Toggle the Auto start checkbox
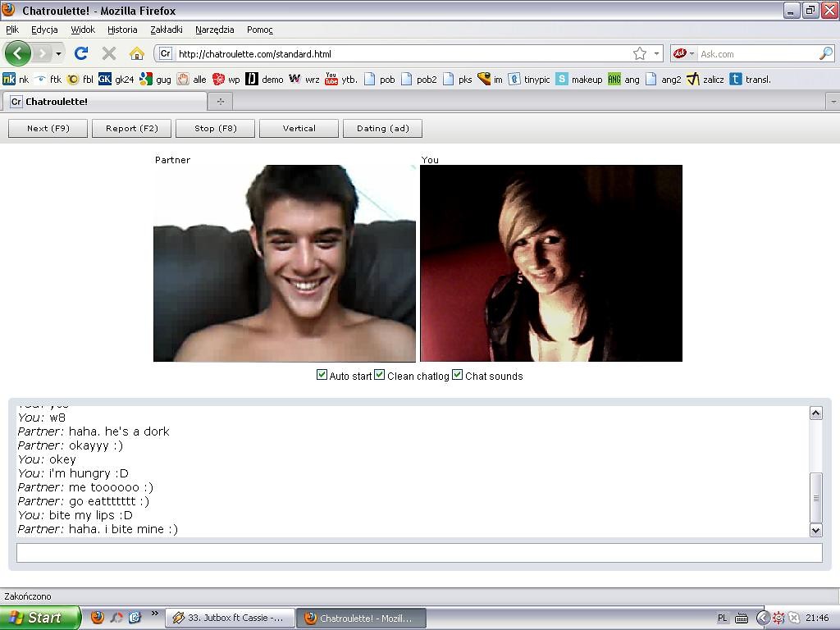This screenshot has width=840, height=630. tap(322, 375)
